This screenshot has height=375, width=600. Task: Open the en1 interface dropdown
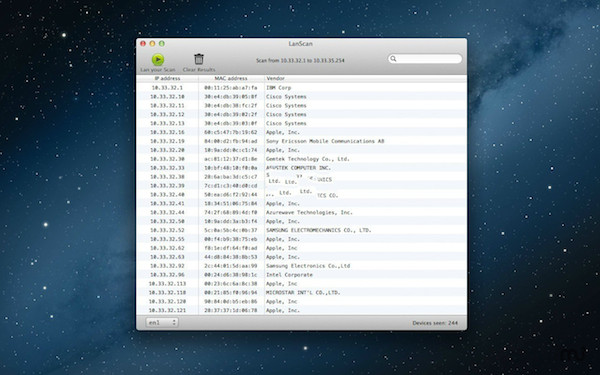[161, 323]
